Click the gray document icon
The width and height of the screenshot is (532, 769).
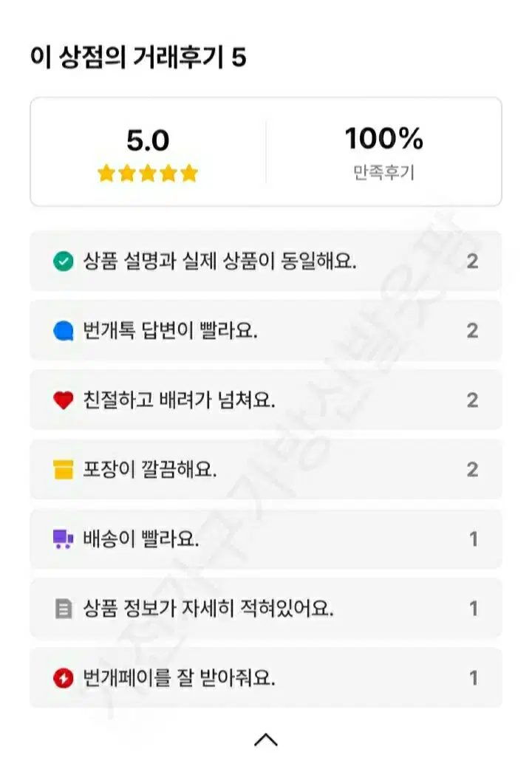[63, 609]
